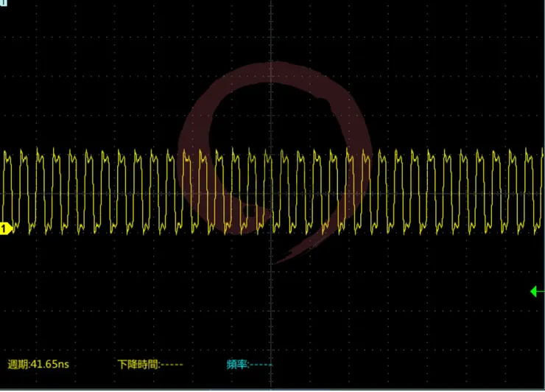Viewport: 545px width, 392px height.
Task: Select the yellow channel 1 ground marker
Action: click(6, 229)
